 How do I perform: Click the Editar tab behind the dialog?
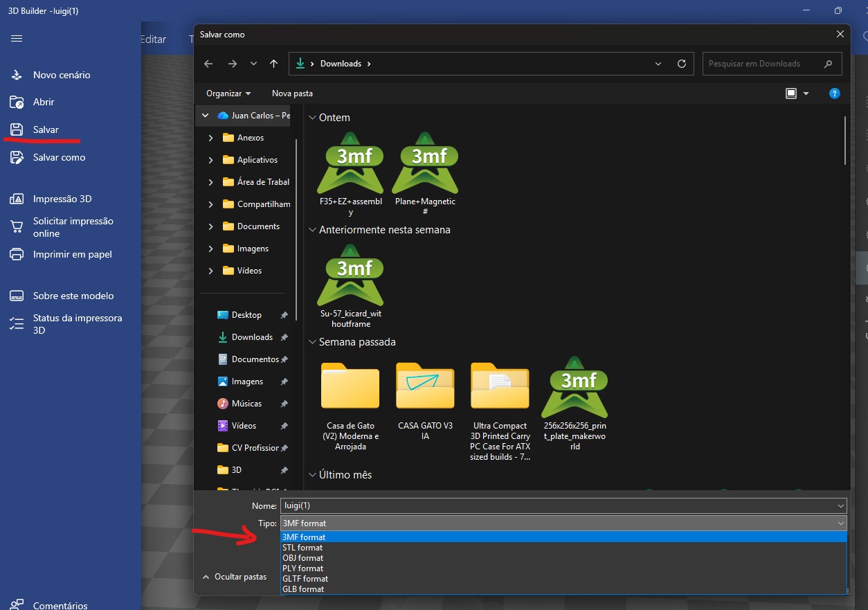point(153,39)
